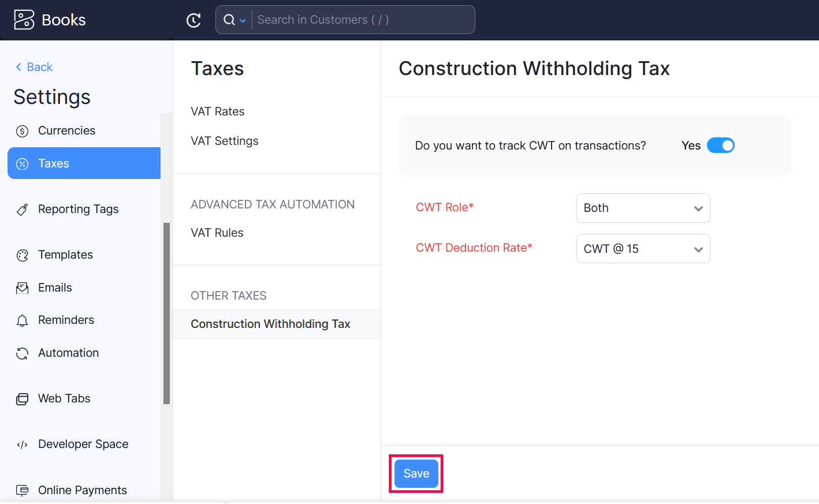
Task: Click the Emails envelope icon
Action: click(22, 287)
